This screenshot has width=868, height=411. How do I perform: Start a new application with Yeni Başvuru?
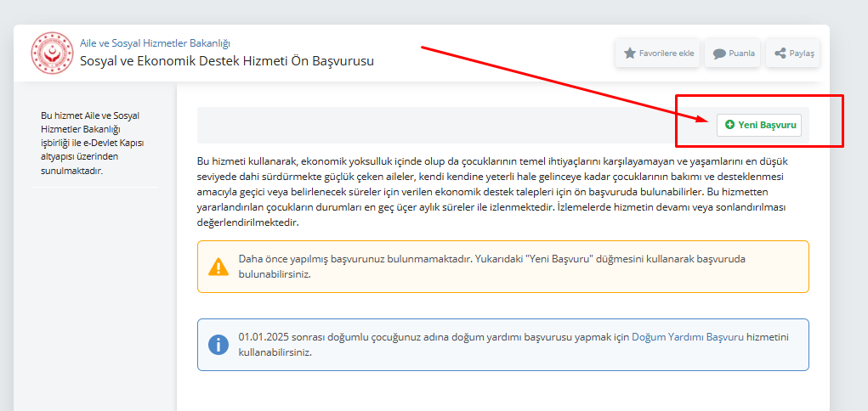pyautogui.click(x=758, y=125)
